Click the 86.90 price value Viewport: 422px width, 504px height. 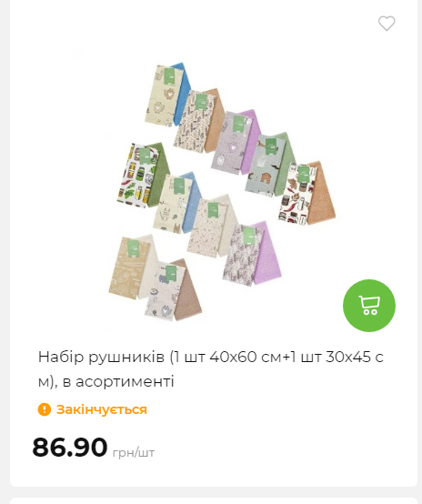[70, 447]
